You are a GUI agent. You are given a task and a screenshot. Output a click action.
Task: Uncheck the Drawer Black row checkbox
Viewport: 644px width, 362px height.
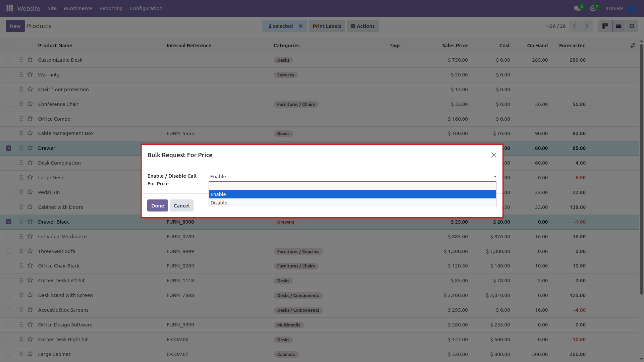9,222
